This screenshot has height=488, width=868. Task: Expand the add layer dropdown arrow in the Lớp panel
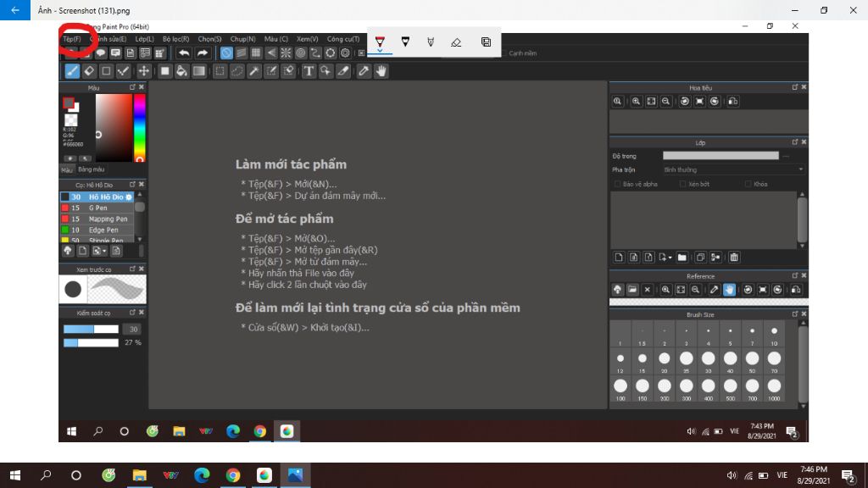(x=670, y=258)
